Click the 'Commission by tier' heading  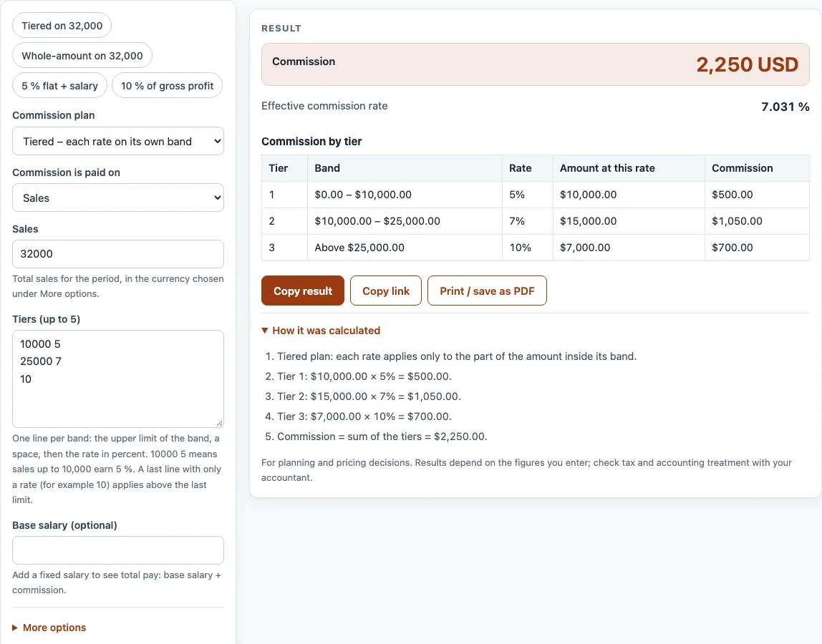click(x=311, y=142)
